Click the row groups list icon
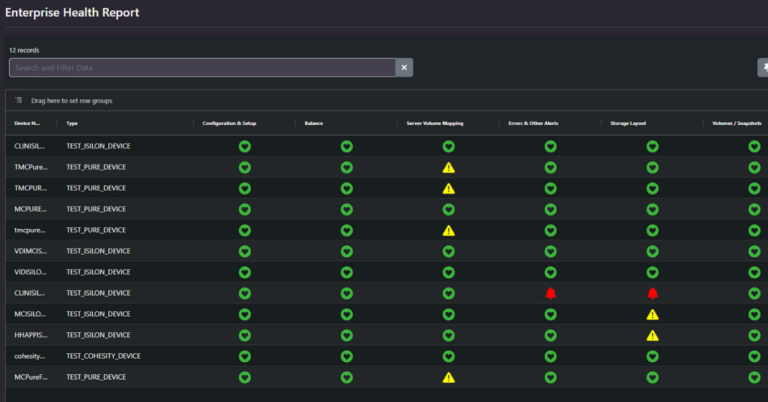Screen dimensions: 768x402 18,101
